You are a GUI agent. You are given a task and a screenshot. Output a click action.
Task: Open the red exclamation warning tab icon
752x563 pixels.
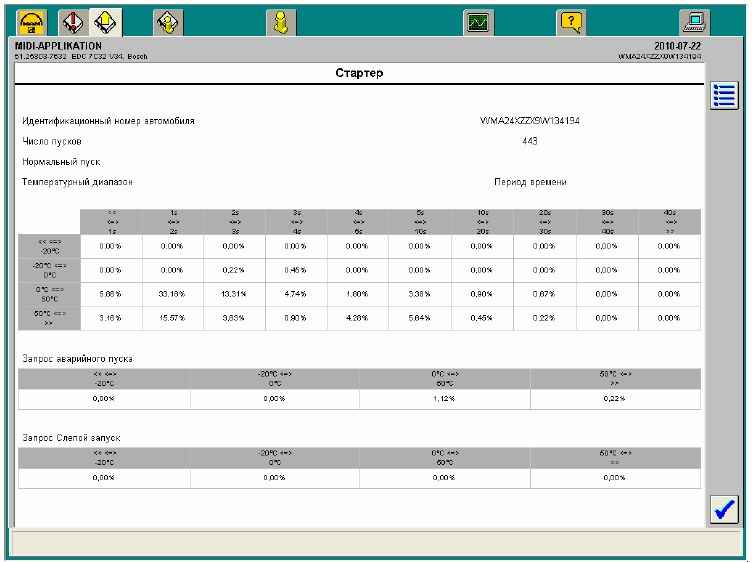73,23
